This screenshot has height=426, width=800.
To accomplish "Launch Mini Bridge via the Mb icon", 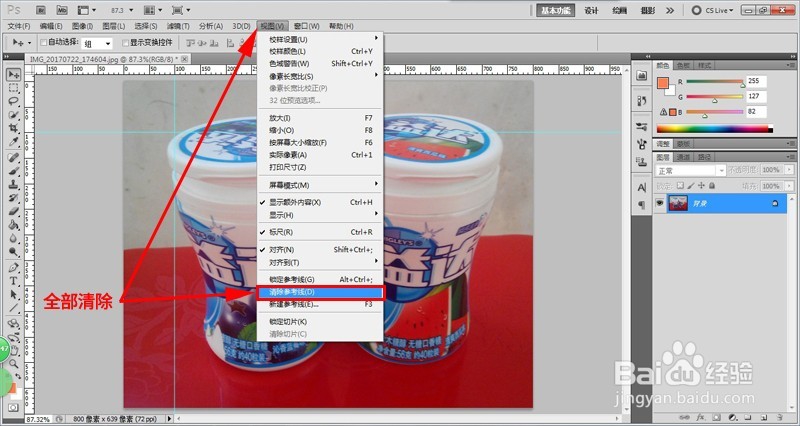I will [62, 10].
